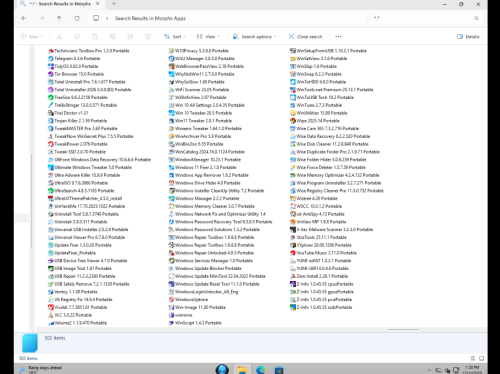Screen dimensions: 500x374
Task: Select the winmine file icon
Action: tap(171, 315)
